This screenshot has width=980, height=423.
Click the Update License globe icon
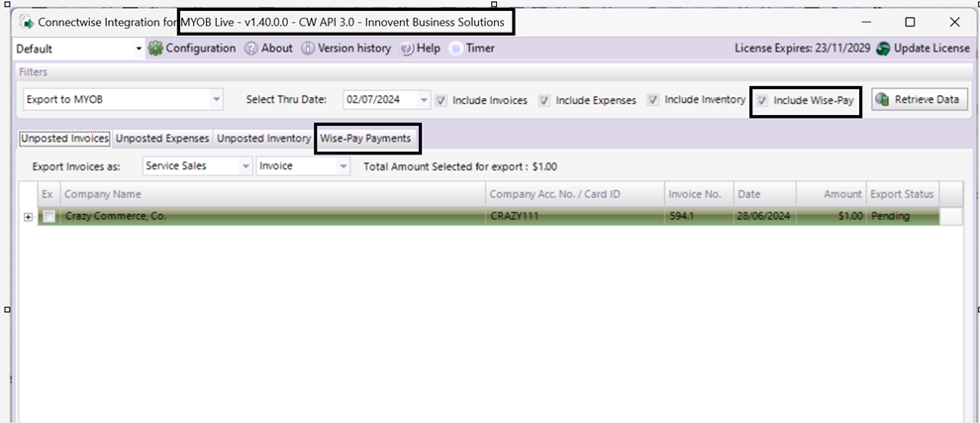[883, 49]
